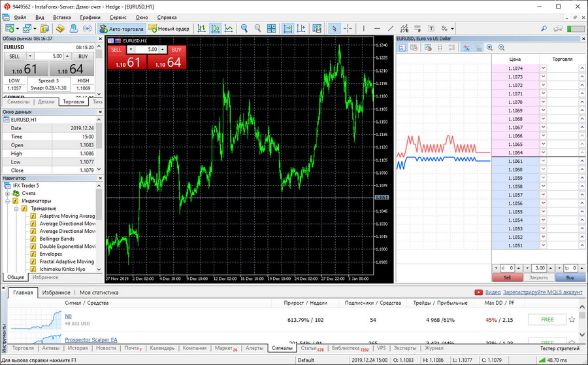The width and height of the screenshot is (588, 365).
Task: Select the crosshair cursor tool
Action: pyautogui.click(x=348, y=29)
